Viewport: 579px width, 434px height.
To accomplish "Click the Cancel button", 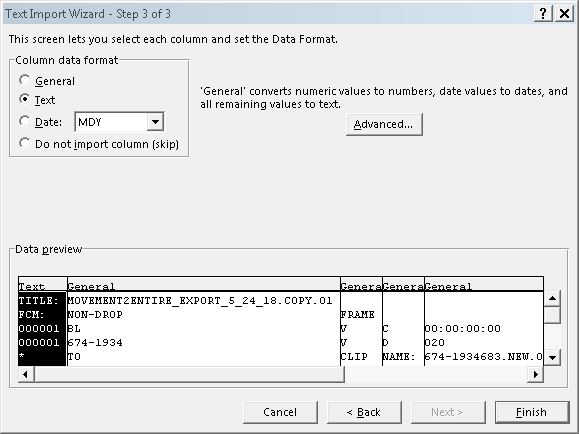I will pos(280,412).
